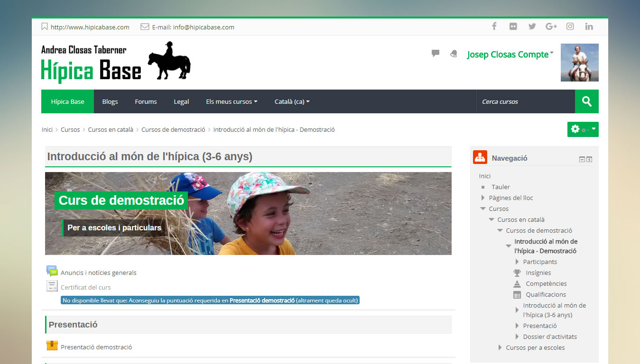This screenshot has width=640, height=364.
Task: Collapse the Navegació block
Action: point(582,159)
